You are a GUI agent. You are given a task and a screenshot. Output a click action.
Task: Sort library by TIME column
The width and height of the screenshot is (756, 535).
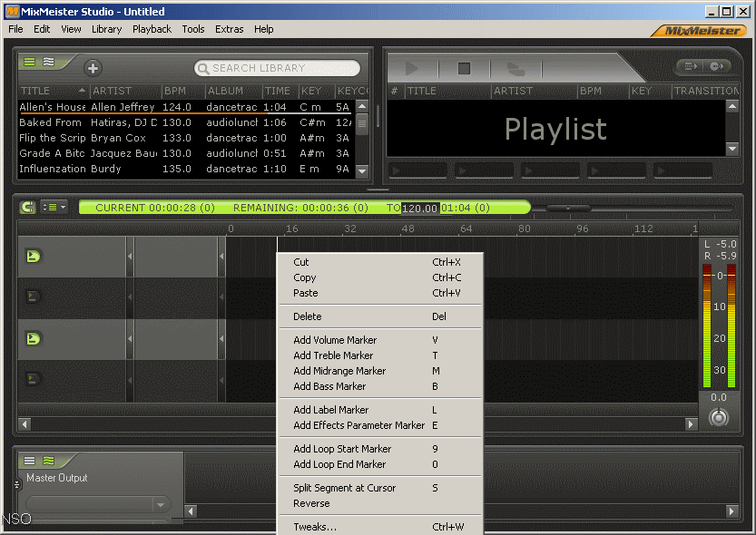point(280,91)
